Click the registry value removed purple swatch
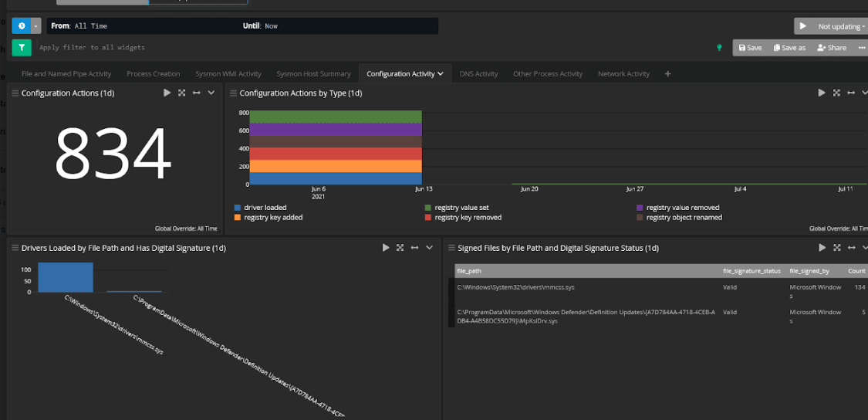868x420 pixels. pos(640,208)
